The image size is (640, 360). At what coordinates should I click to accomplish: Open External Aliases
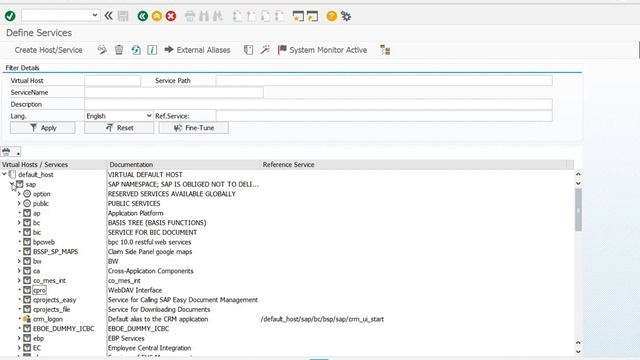198,50
